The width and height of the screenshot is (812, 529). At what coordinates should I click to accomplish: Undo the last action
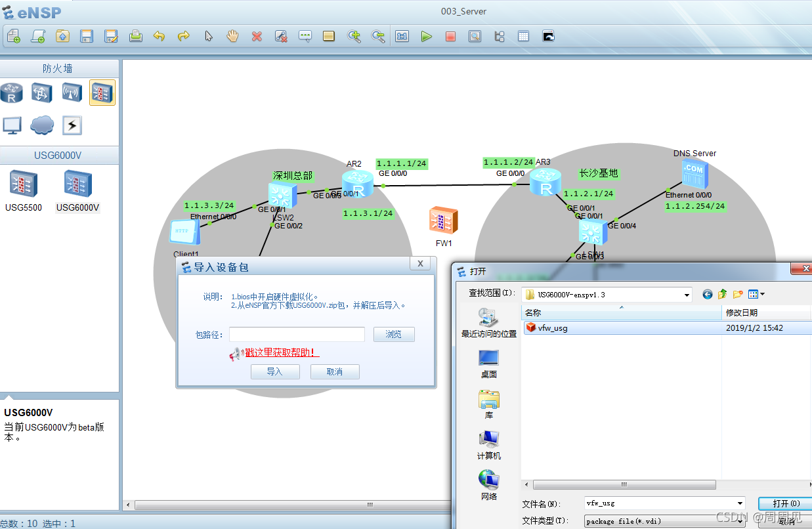160,37
